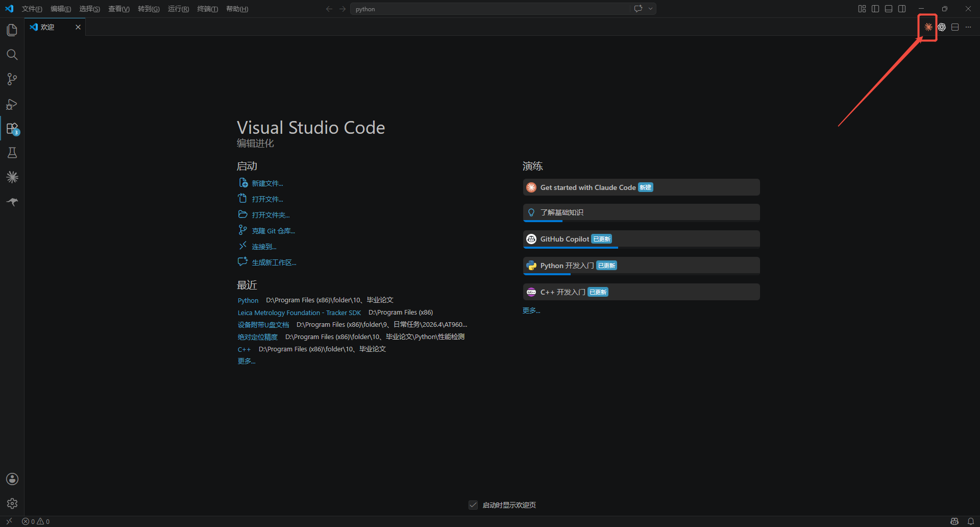Click the ChatGPT swirl icon in the editor toolbar
Viewport: 980px width, 527px height.
point(942,27)
